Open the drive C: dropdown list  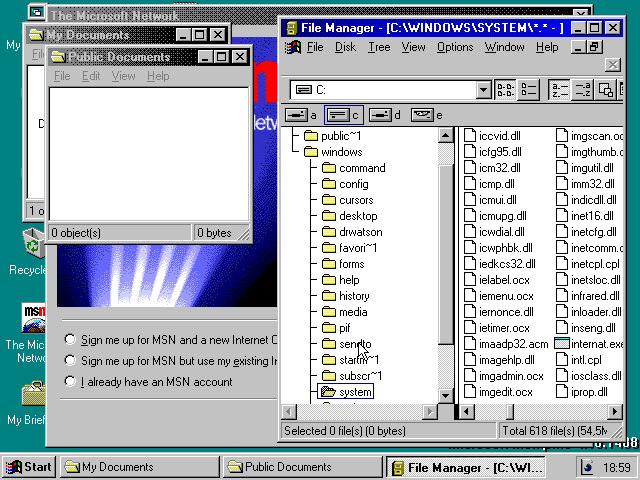[483, 90]
